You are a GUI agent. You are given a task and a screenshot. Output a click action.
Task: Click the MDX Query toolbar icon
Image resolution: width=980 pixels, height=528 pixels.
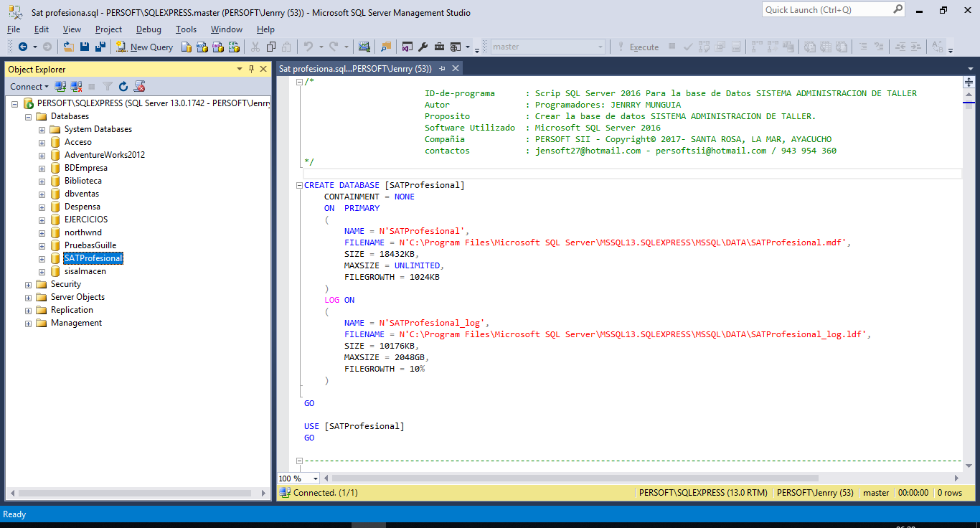202,47
